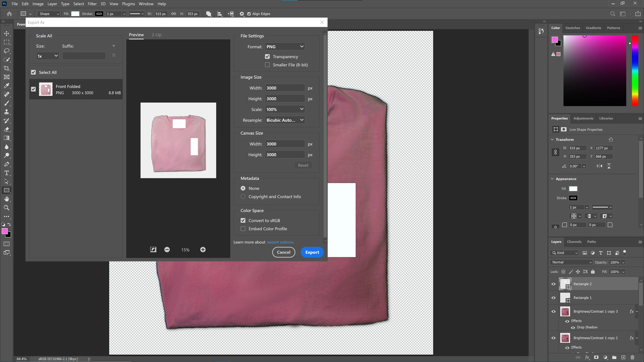
Task: Choose Copyright and Contact Info metadata
Action: coord(243,197)
